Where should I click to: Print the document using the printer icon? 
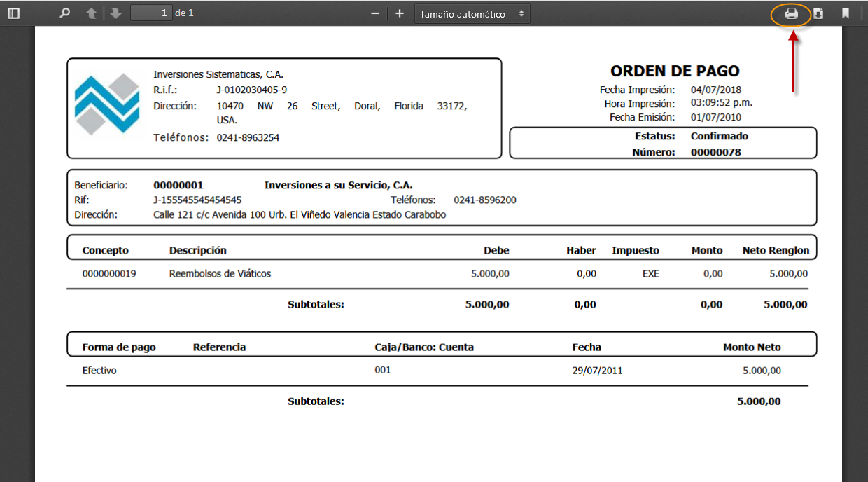(x=791, y=14)
